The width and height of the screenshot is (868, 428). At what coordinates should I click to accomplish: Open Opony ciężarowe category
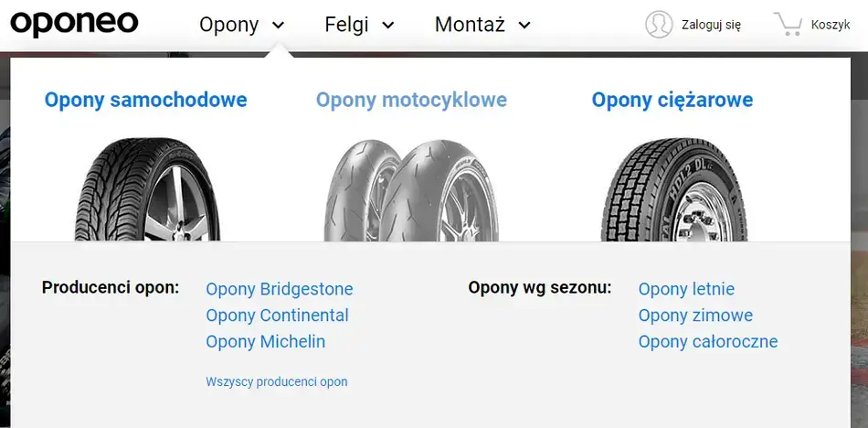click(672, 100)
